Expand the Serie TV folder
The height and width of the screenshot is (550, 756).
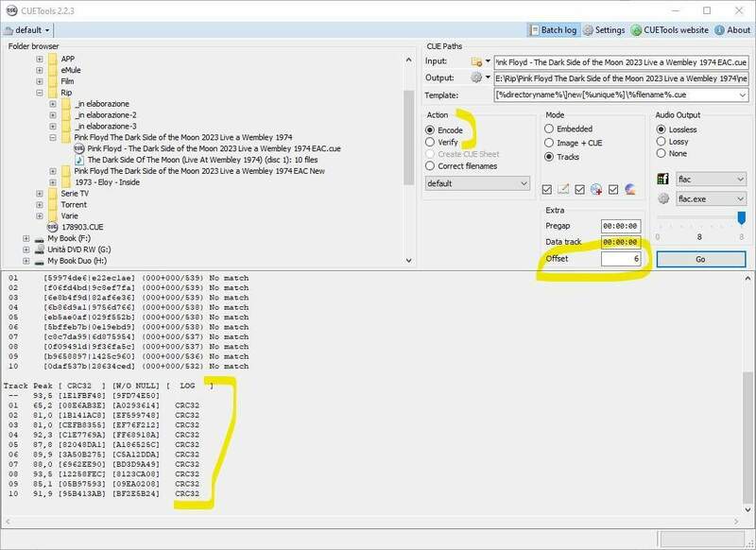tap(40, 193)
